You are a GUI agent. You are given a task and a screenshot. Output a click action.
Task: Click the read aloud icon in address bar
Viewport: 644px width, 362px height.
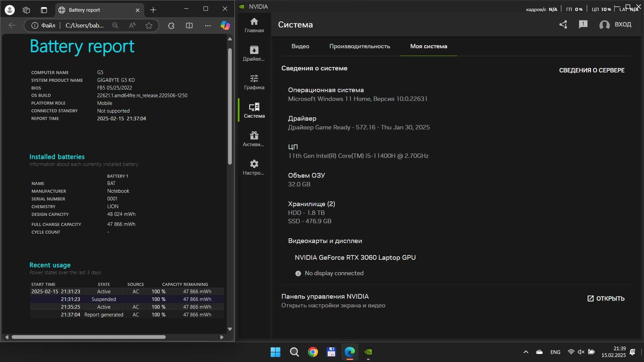point(132,25)
